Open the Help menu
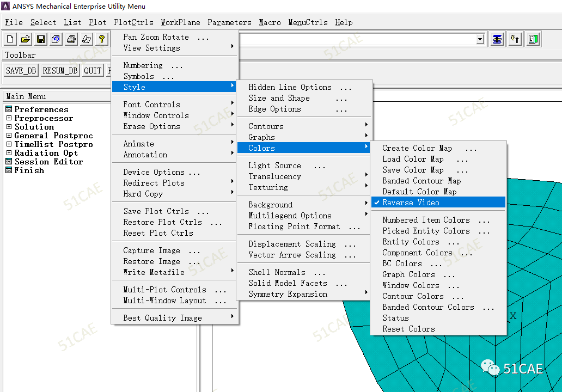Screen dimensions: 562x392 (344, 22)
